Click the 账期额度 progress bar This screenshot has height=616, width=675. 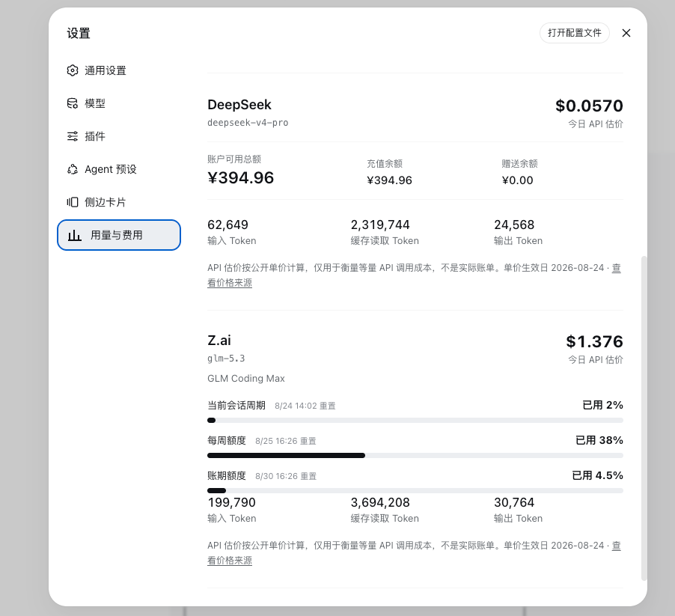click(x=415, y=491)
